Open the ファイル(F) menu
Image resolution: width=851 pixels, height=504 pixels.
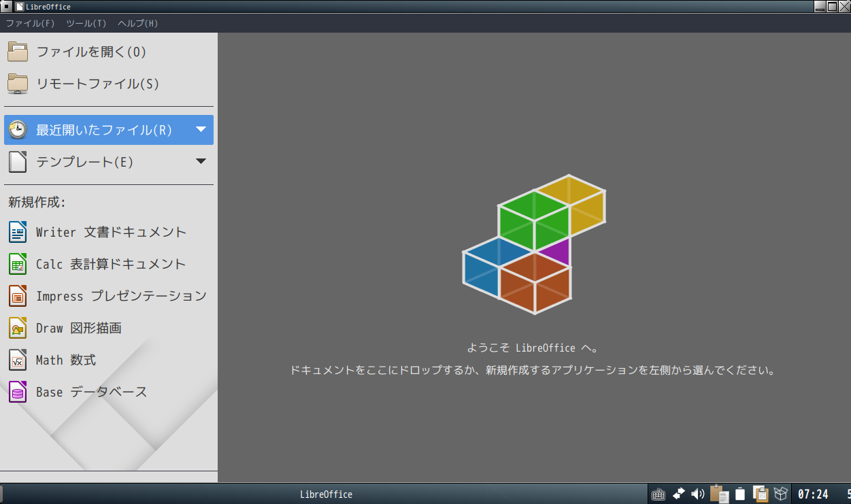tap(30, 23)
